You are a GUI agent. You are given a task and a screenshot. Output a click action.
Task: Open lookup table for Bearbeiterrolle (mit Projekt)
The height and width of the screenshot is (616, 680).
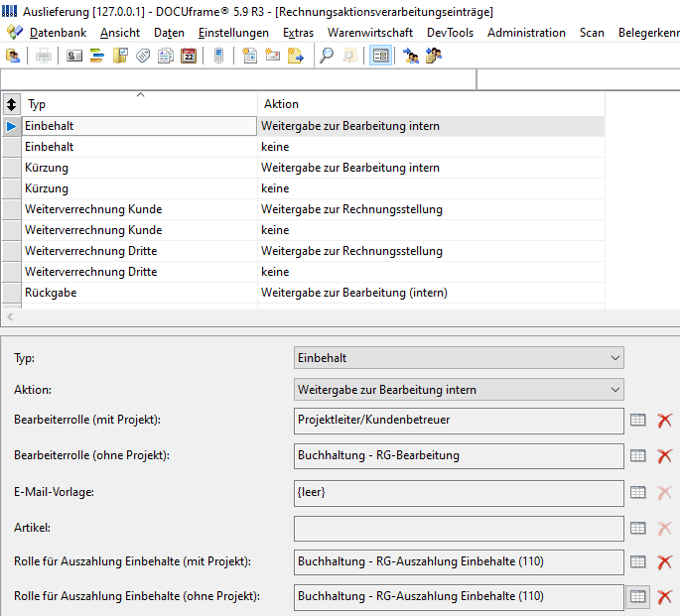coord(638,421)
